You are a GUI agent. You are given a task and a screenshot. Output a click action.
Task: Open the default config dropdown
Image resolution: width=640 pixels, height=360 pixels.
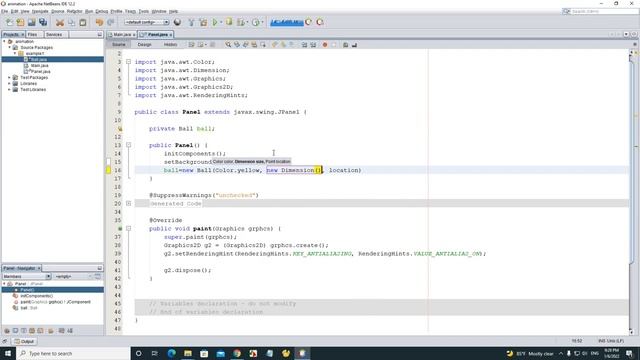coord(147,22)
